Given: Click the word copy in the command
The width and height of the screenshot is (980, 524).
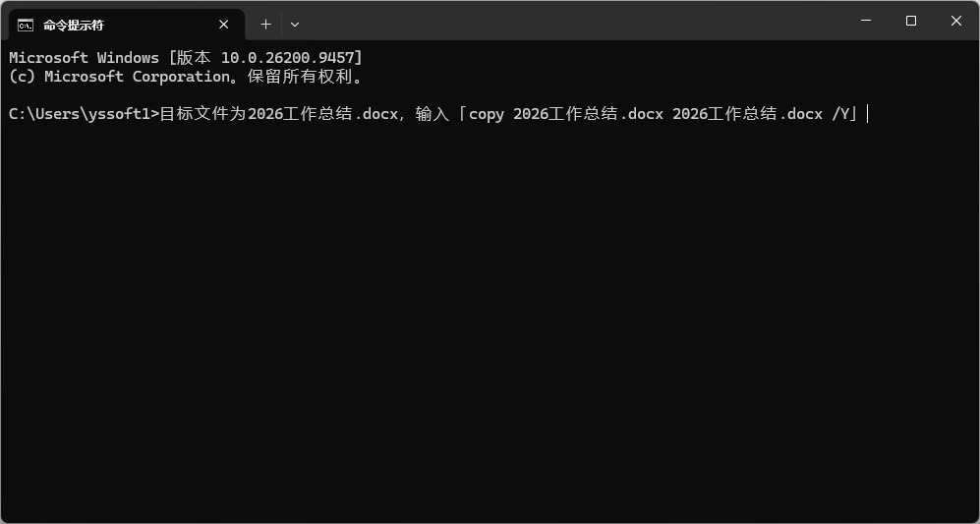Looking at the screenshot, I should [487, 114].
